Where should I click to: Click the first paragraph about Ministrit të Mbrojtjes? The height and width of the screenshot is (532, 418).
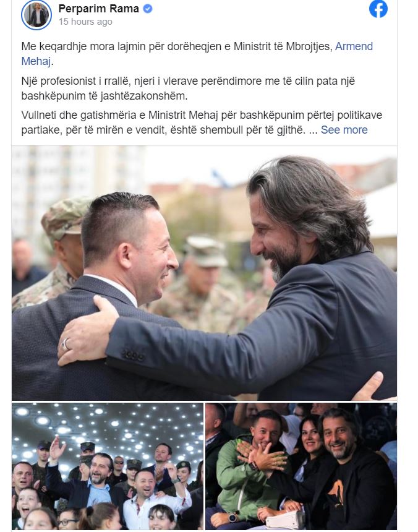point(197,54)
